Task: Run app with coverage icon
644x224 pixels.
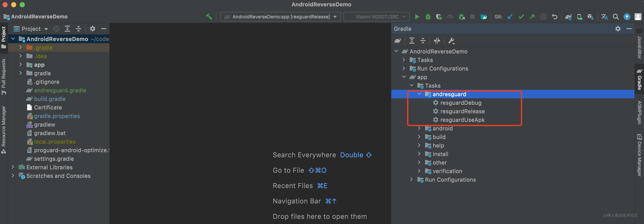Action: [439, 17]
